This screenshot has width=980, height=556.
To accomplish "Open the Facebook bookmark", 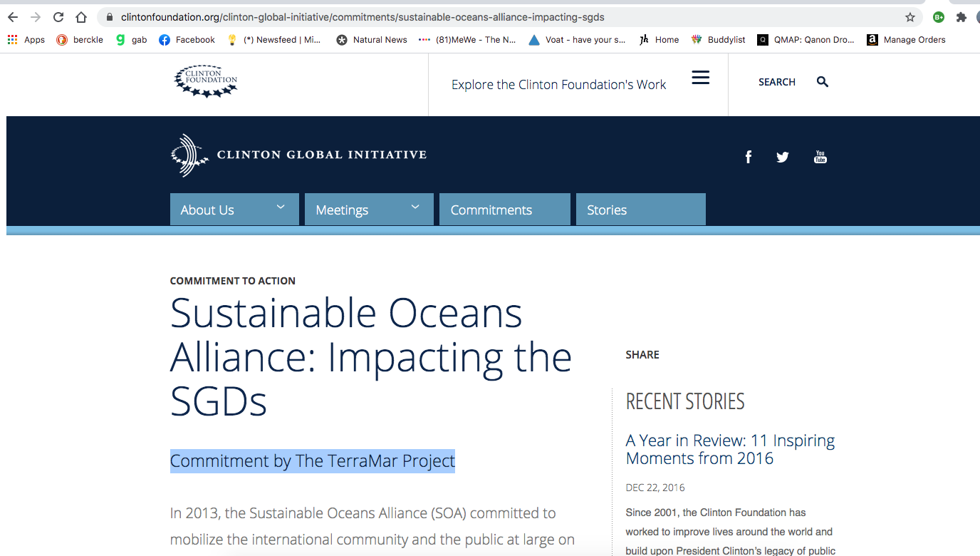I will [187, 40].
